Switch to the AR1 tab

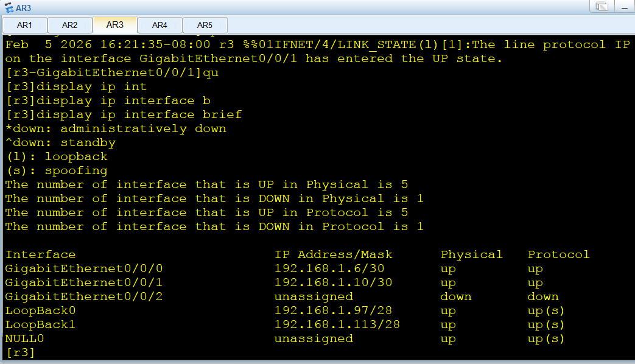(25, 25)
